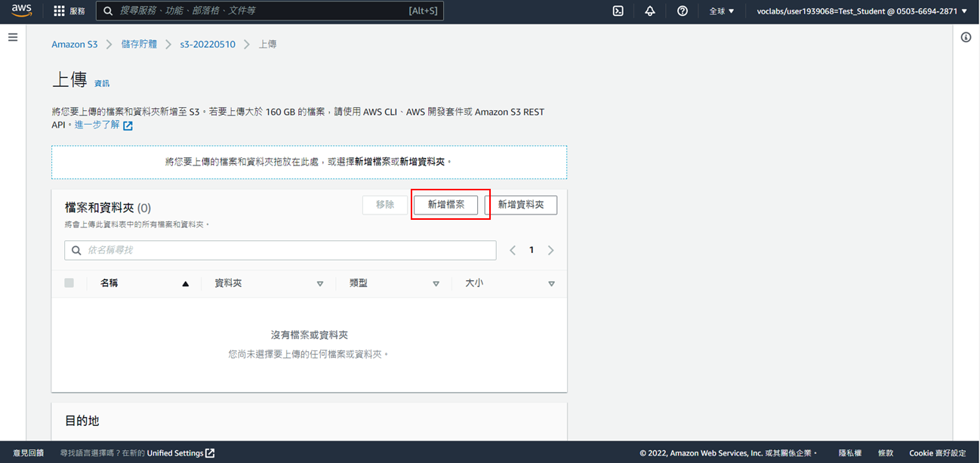Click the 目的地 section heading
Viewport: 980px width, 463px height.
tap(82, 421)
